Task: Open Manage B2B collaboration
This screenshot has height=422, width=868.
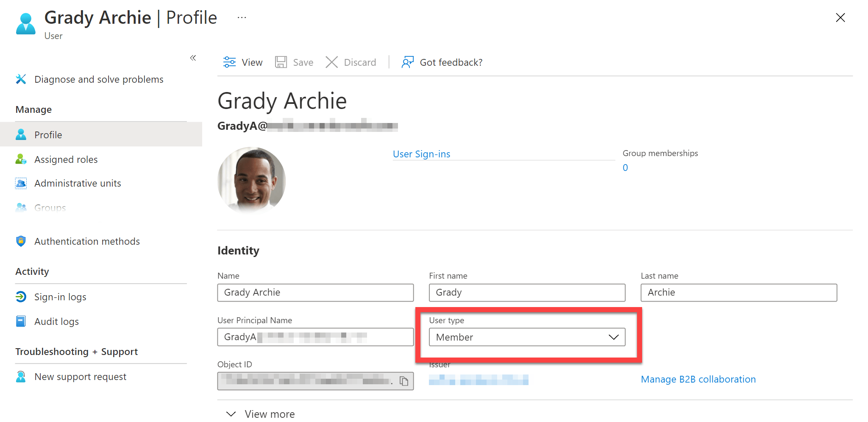Action: coord(698,379)
